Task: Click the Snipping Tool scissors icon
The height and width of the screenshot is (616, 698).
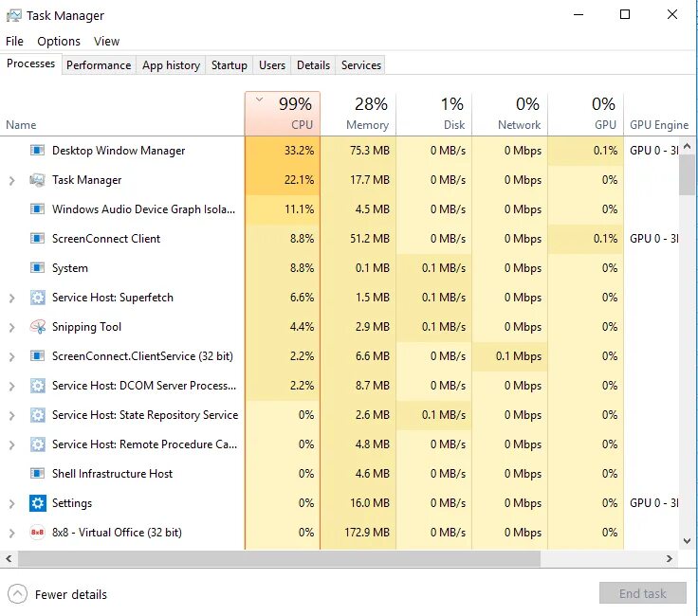Action: (x=37, y=326)
